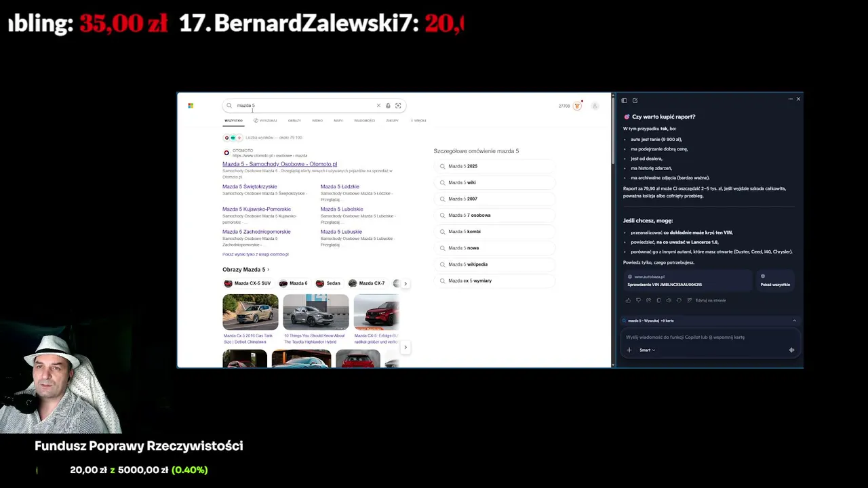Screen dimensions: 868x488
Task: Switch to the Mapy tab
Action: point(338,121)
